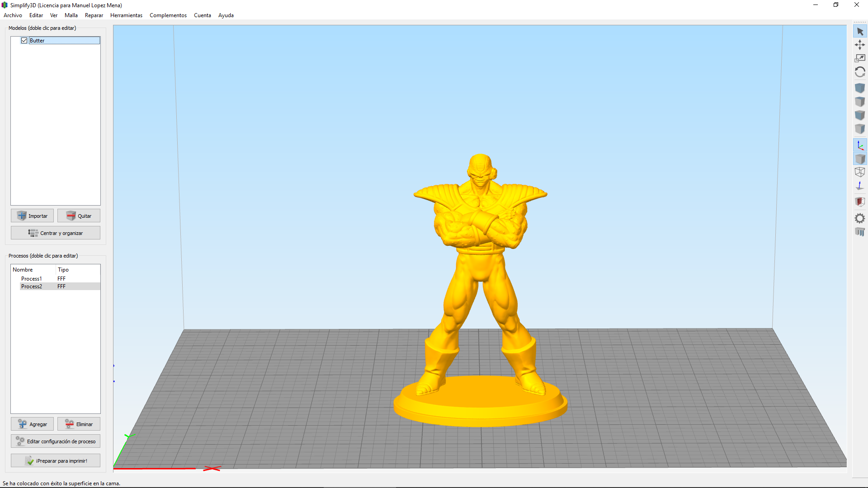Screen dimensions: 868x488
Task: Click Centrar y organizar button
Action: pos(56,233)
